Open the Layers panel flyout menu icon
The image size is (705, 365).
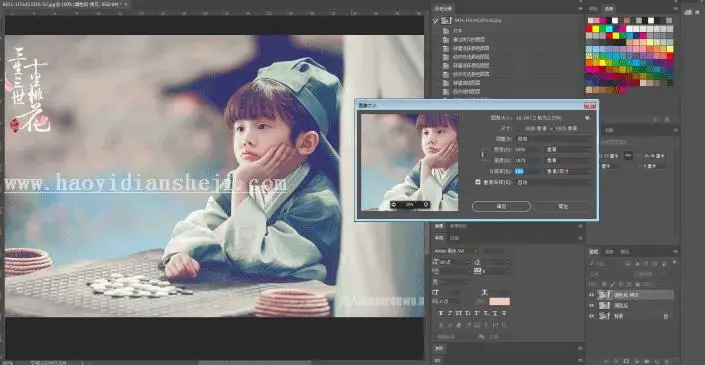[675, 252]
